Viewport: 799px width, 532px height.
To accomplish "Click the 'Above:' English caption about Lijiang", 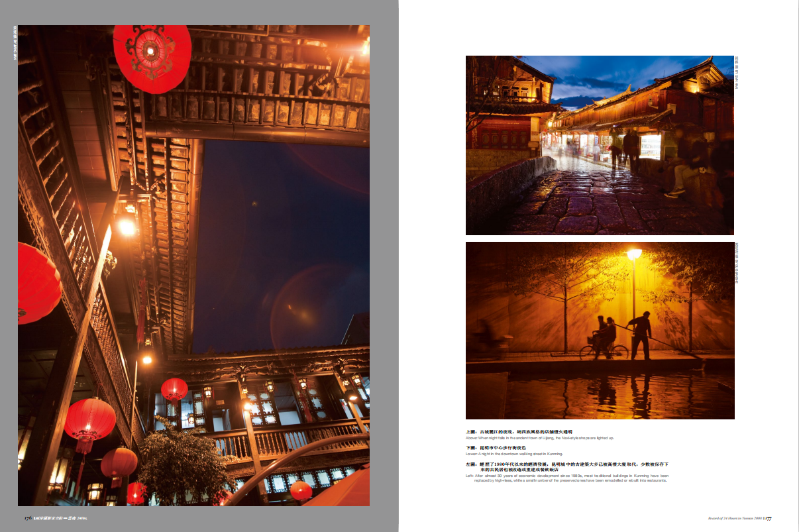I will point(540,438).
